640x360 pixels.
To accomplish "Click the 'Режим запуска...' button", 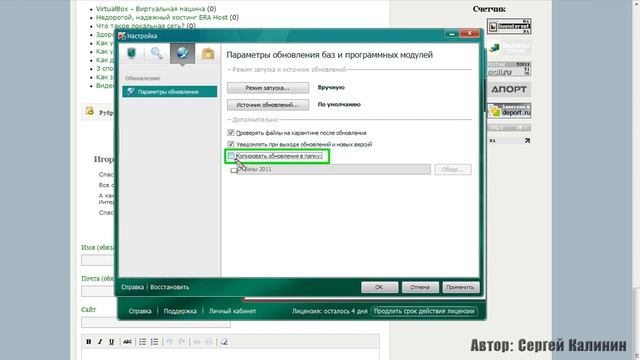I will pyautogui.click(x=268, y=88).
